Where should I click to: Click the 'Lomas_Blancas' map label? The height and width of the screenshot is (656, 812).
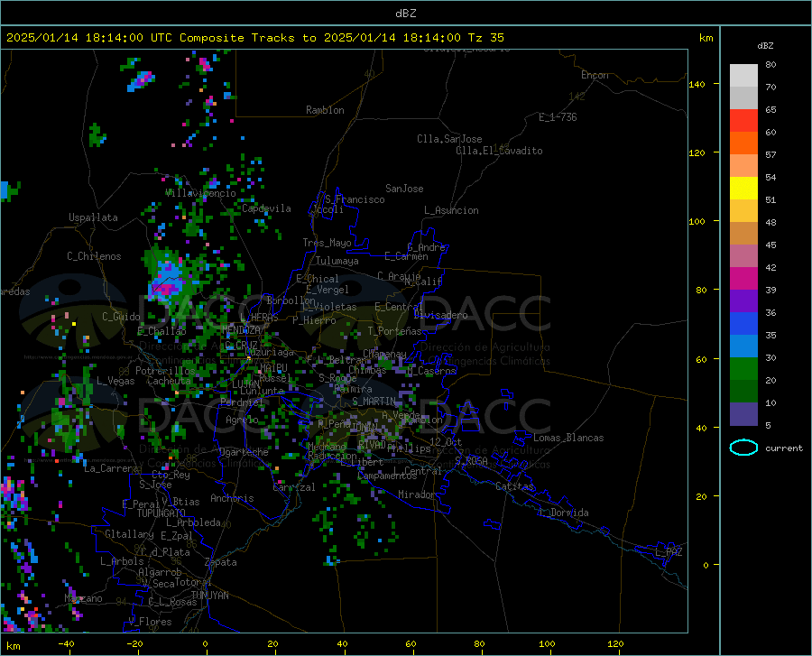(568, 438)
